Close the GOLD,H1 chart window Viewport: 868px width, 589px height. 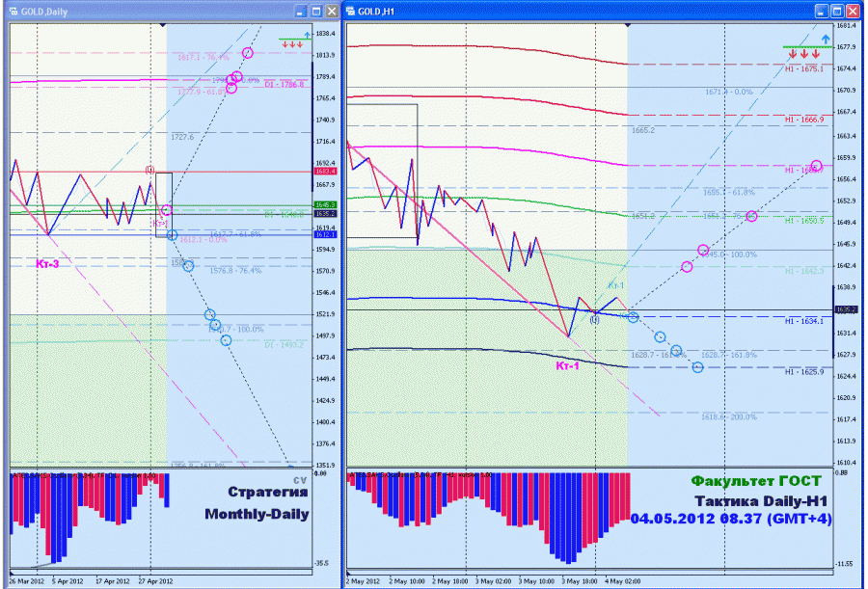point(853,11)
